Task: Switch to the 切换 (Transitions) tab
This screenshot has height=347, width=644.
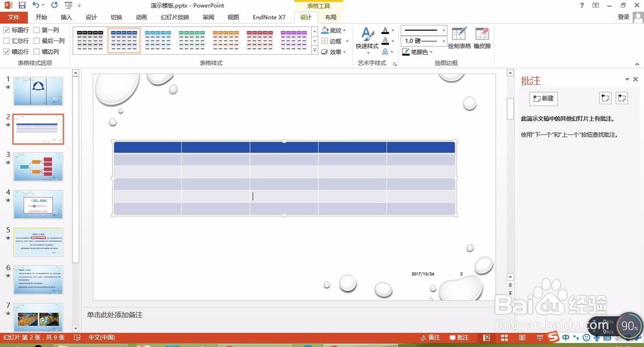Action: [x=116, y=17]
